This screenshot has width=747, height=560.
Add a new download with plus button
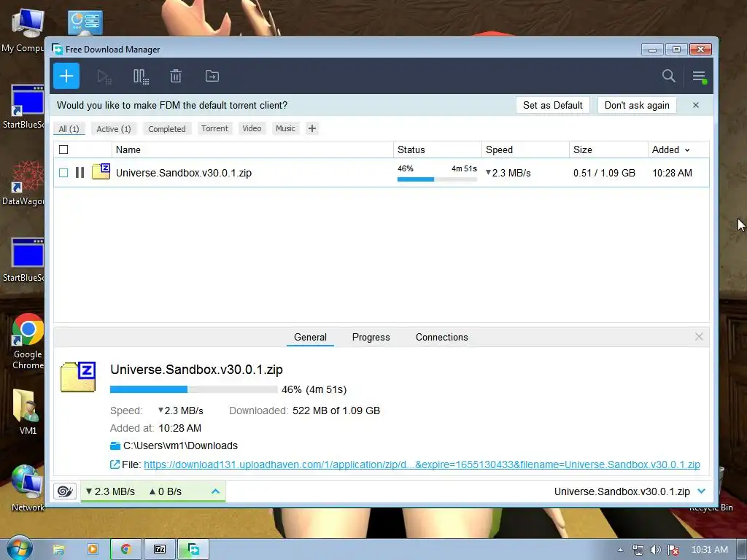click(x=66, y=76)
